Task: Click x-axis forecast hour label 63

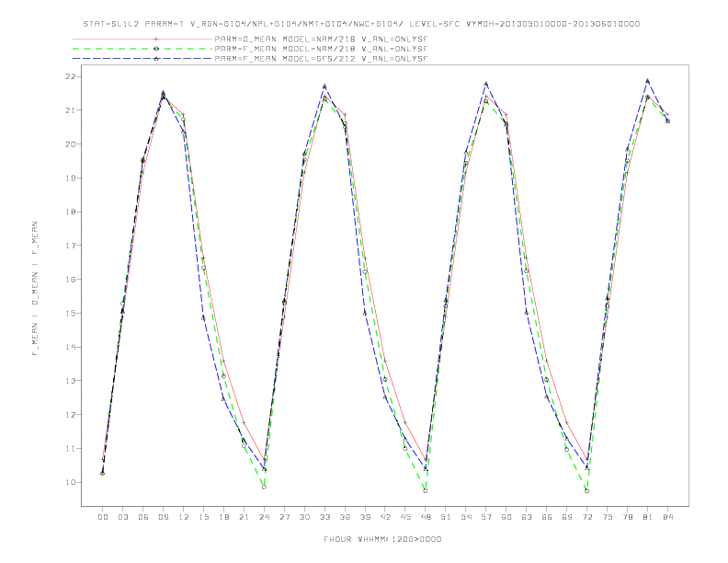Action: click(x=527, y=517)
